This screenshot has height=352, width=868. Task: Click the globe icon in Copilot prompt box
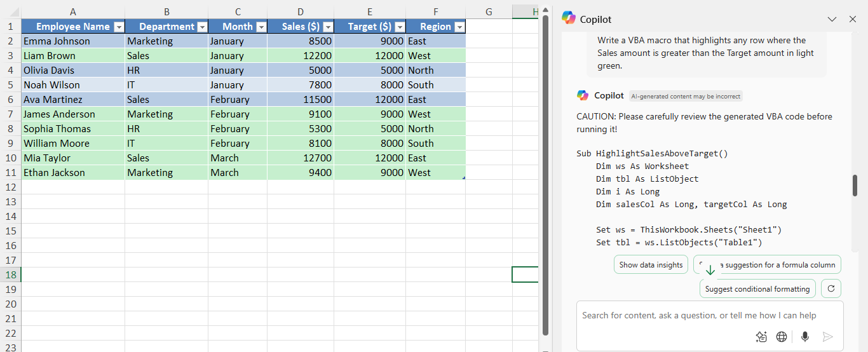tap(782, 337)
